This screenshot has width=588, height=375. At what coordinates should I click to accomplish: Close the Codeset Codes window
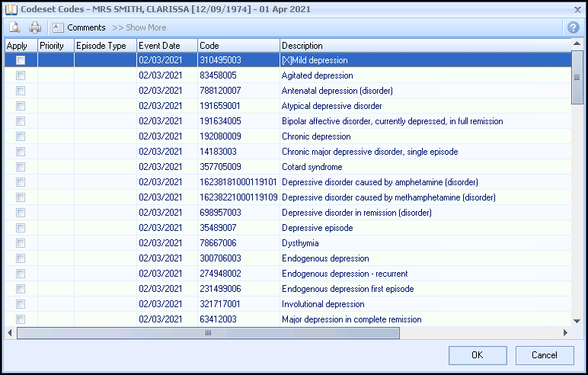tap(577, 10)
